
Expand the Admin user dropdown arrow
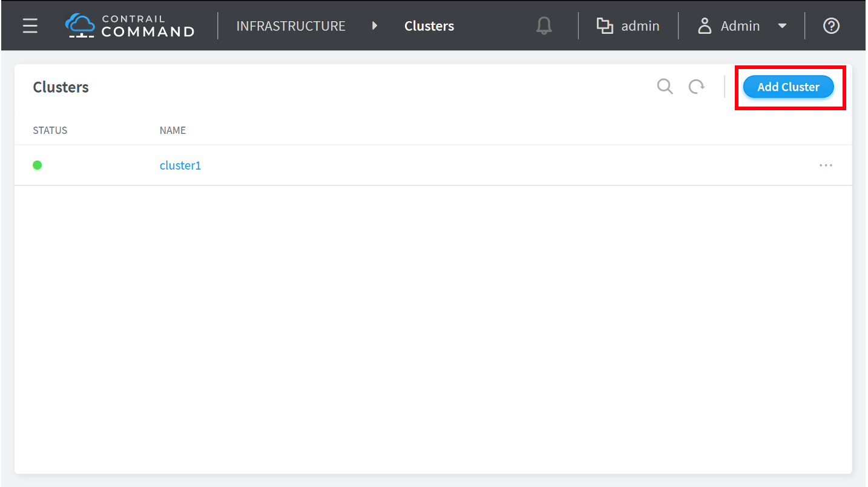coord(782,26)
